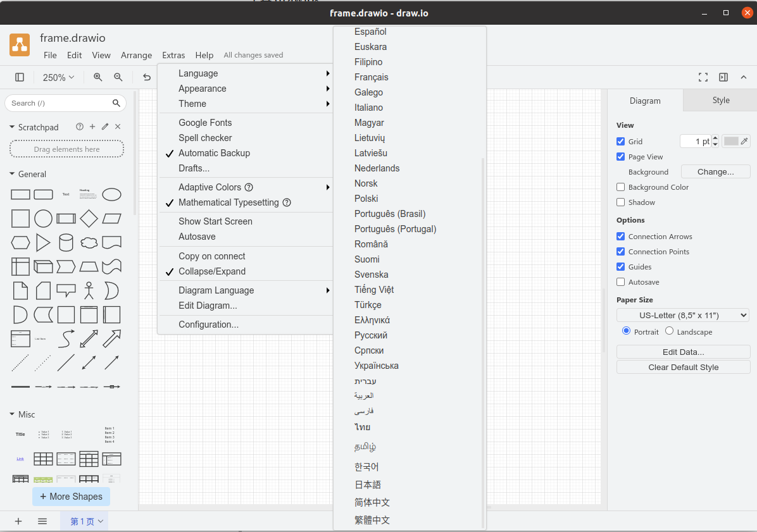757x532 pixels.
Task: Toggle the sidebar panels icon in toolbar
Action: (20, 77)
